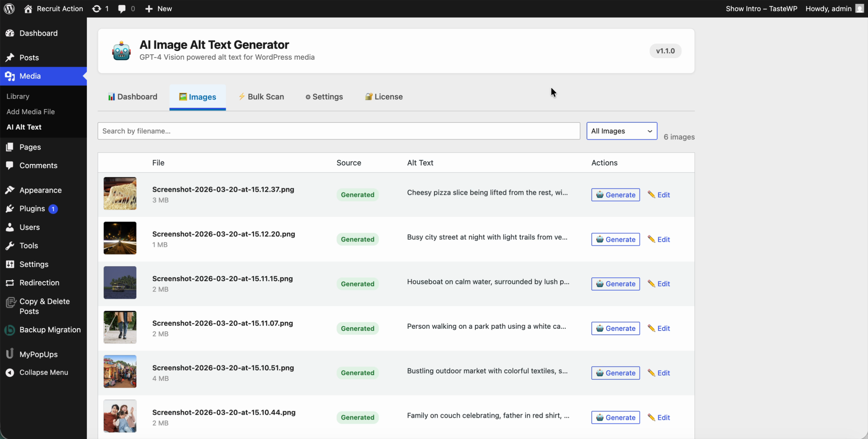Switch to the Bulk Scan tab
Image resolution: width=868 pixels, height=439 pixels.
click(261, 97)
